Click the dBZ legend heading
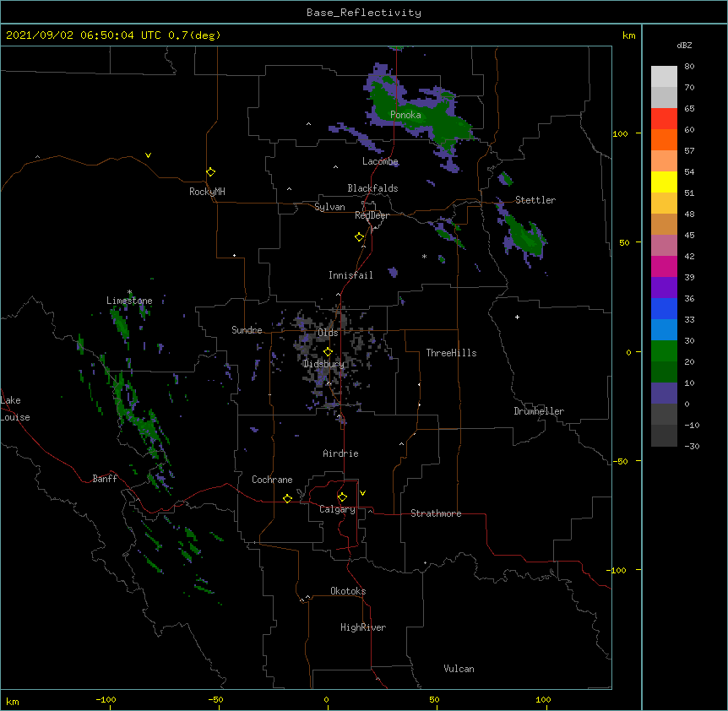This screenshot has height=711, width=728. (x=684, y=46)
